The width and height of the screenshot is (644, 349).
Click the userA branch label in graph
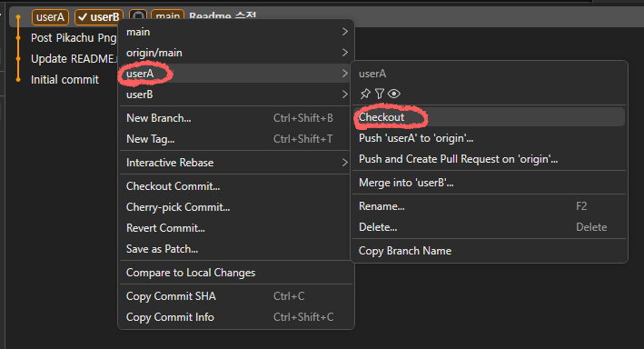(50, 17)
